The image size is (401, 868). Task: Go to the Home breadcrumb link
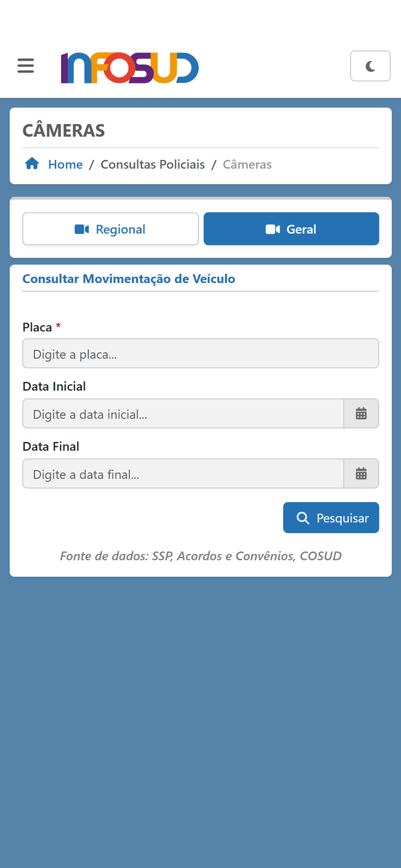[x=65, y=165]
